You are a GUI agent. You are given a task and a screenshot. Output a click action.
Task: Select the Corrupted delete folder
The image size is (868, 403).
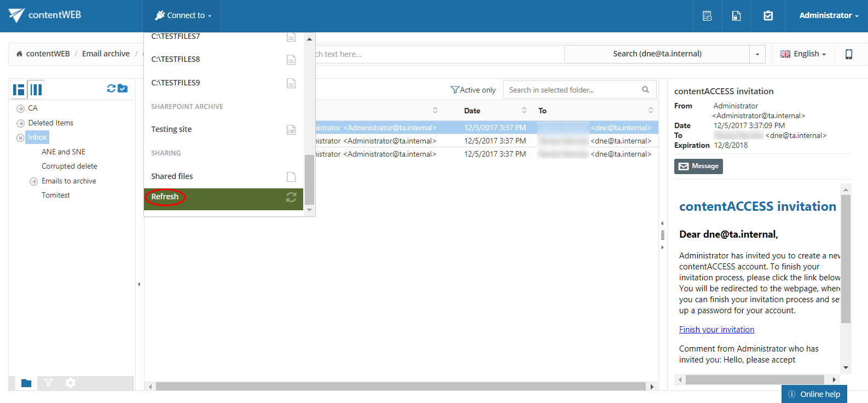(x=70, y=166)
